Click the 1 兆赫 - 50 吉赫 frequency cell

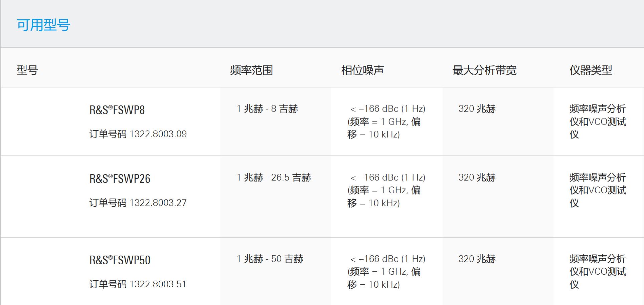270,259
